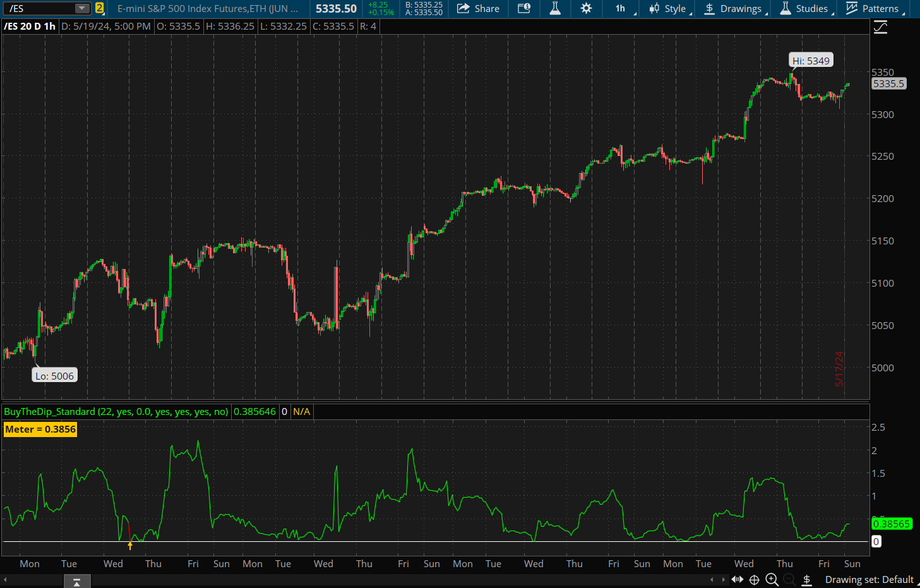Open the Share menu
Screen dimensions: 920x588
(478, 8)
